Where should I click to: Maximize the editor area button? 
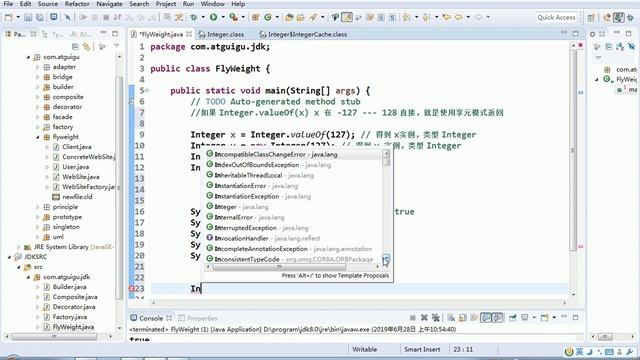click(x=576, y=33)
